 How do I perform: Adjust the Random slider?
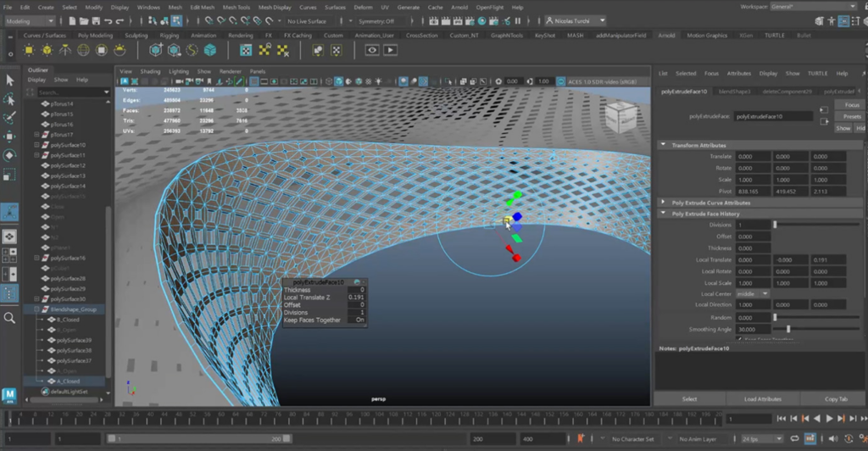775,318
